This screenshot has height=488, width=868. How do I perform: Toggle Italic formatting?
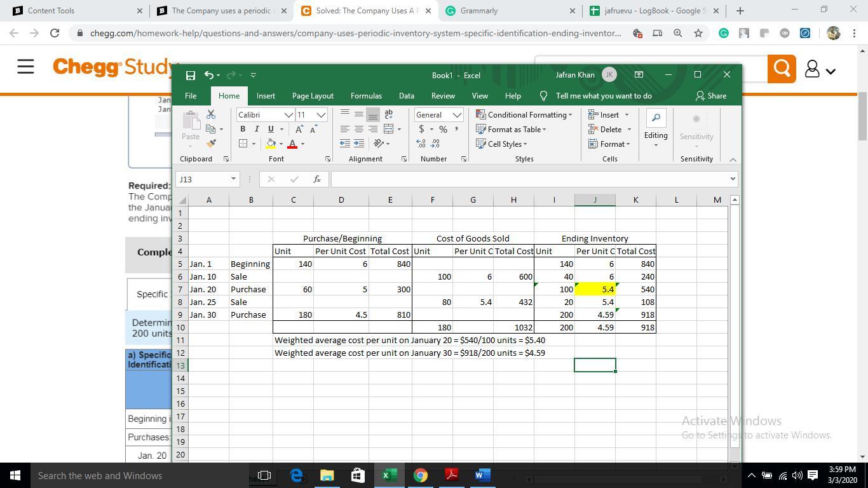[257, 129]
